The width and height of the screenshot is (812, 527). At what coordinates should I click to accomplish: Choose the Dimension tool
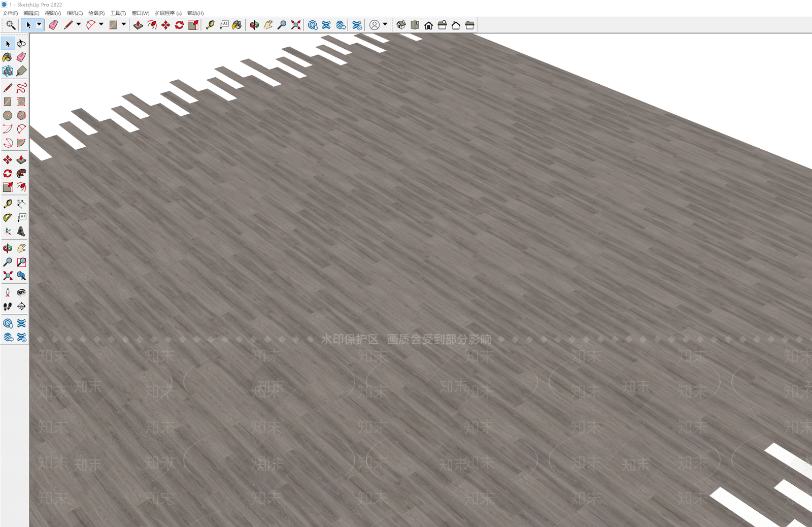point(21,204)
